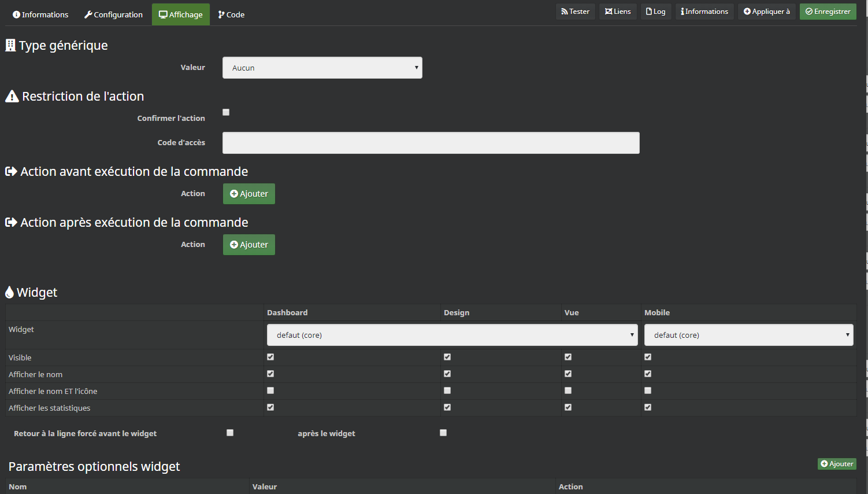
Task: Enable Afficher le nom ET l'icône for Dashboard
Action: (270, 390)
